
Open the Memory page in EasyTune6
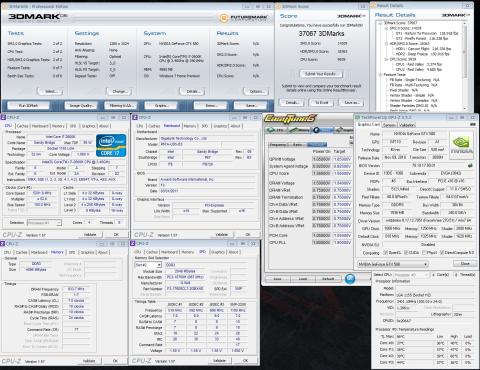point(299,130)
